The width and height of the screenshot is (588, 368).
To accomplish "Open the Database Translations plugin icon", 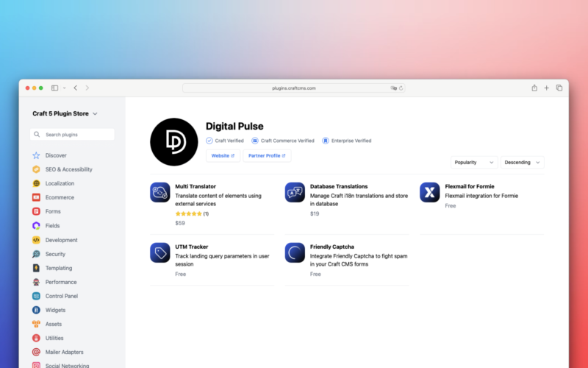I will (x=295, y=192).
